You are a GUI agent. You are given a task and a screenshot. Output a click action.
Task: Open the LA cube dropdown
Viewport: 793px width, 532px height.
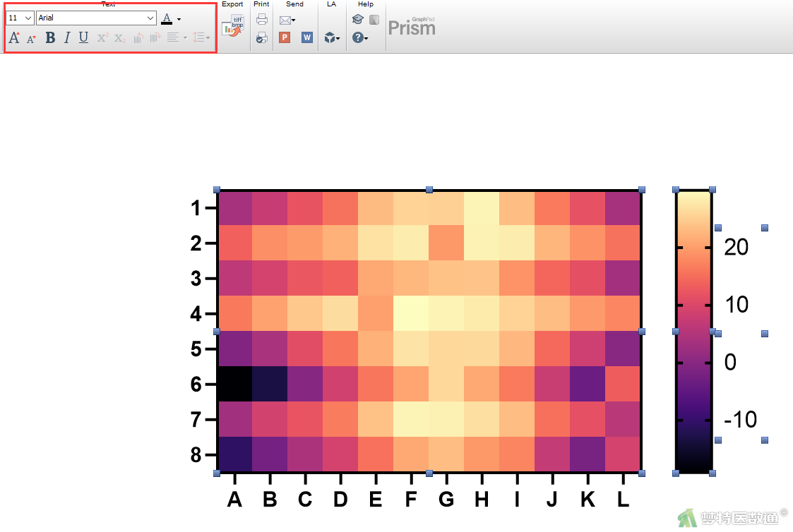tap(332, 37)
